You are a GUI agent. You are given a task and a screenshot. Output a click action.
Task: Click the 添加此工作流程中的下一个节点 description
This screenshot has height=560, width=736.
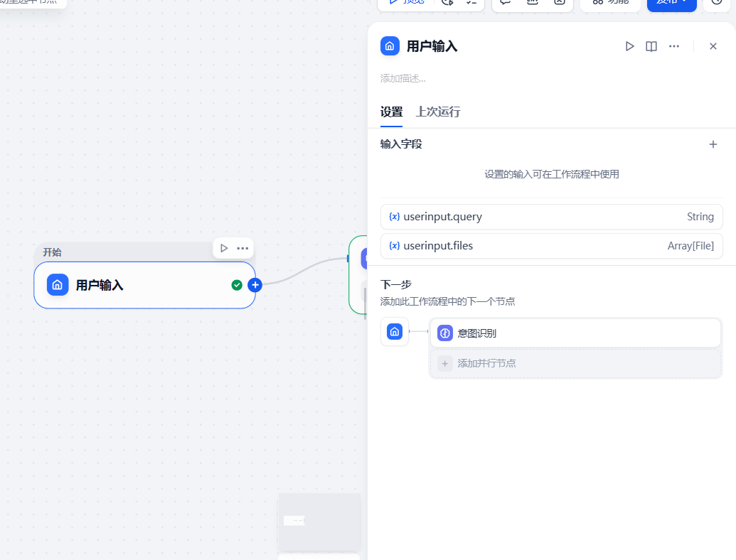pos(447,301)
